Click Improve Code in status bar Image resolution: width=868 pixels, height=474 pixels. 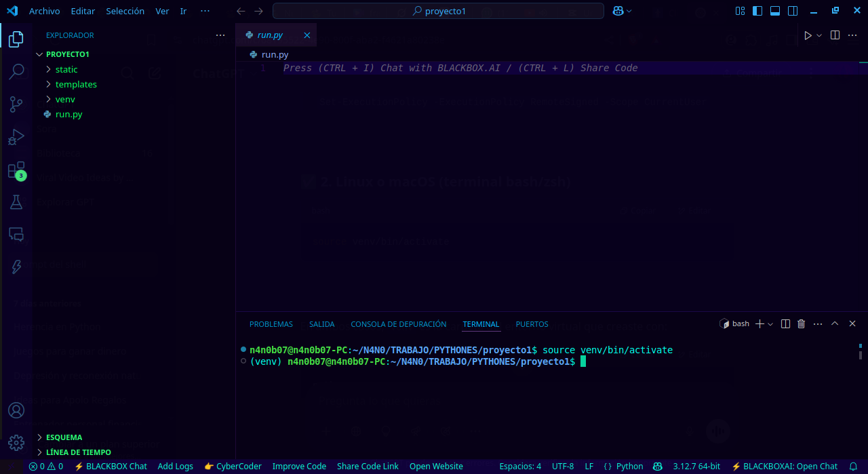[299, 466]
